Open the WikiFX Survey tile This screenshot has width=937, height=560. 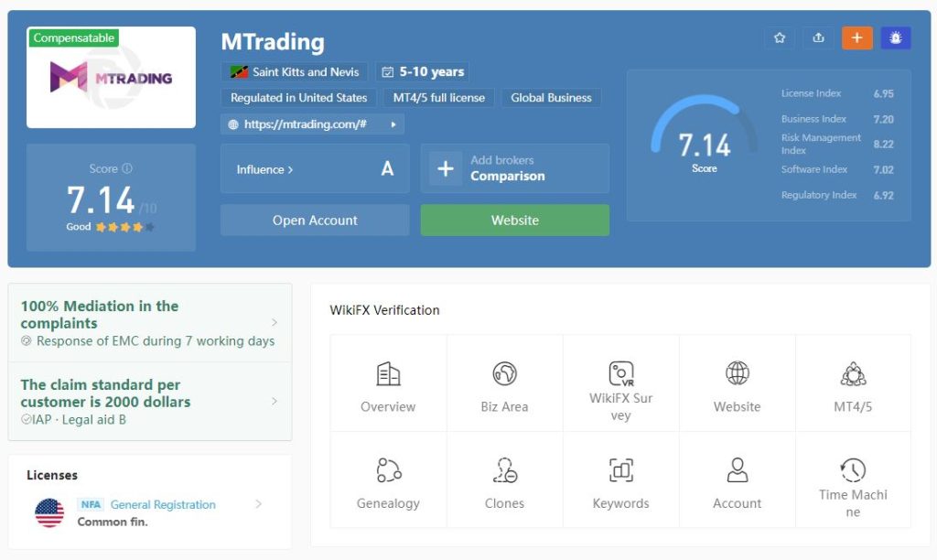(x=621, y=383)
